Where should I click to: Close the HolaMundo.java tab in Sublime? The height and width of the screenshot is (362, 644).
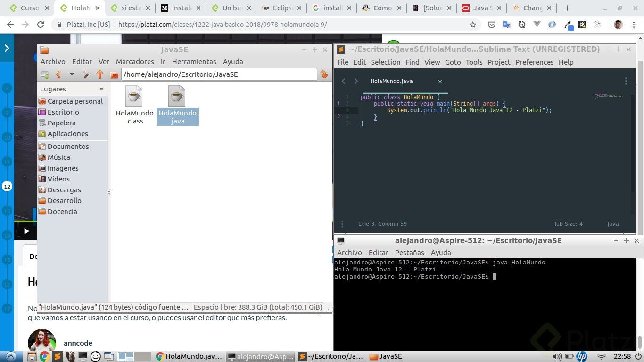pyautogui.click(x=440, y=82)
